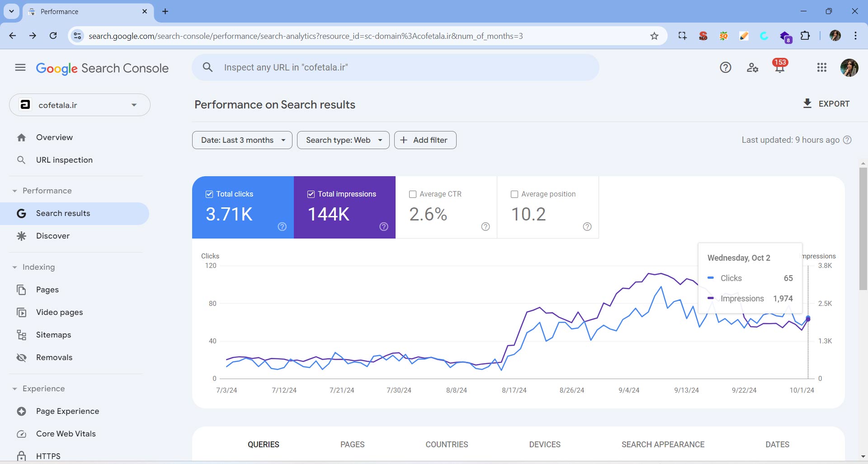
Task: Click inside the Inspect any URL search field
Action: click(396, 67)
